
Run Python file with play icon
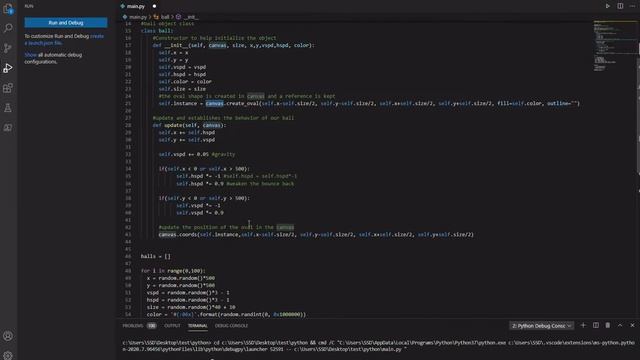click(608, 6)
